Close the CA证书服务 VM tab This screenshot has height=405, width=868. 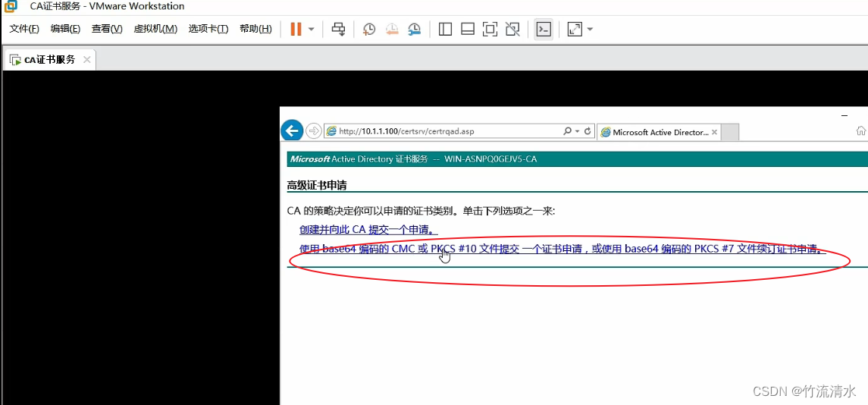87,60
